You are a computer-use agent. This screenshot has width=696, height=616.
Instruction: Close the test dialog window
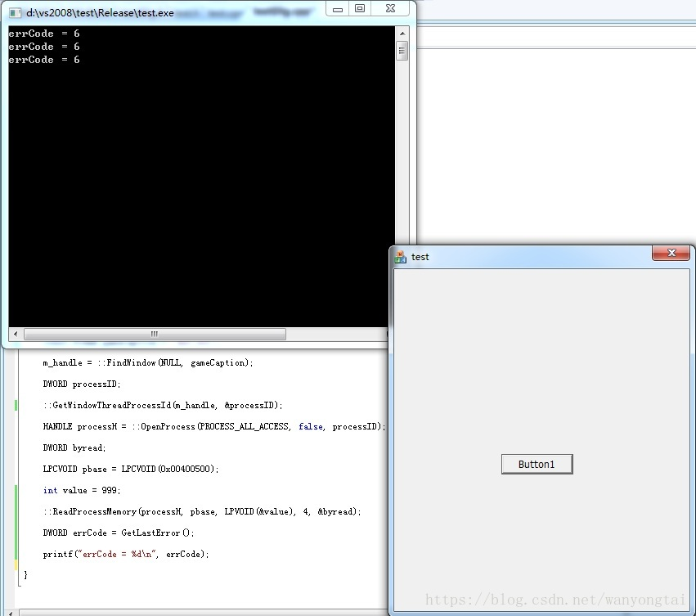671,253
